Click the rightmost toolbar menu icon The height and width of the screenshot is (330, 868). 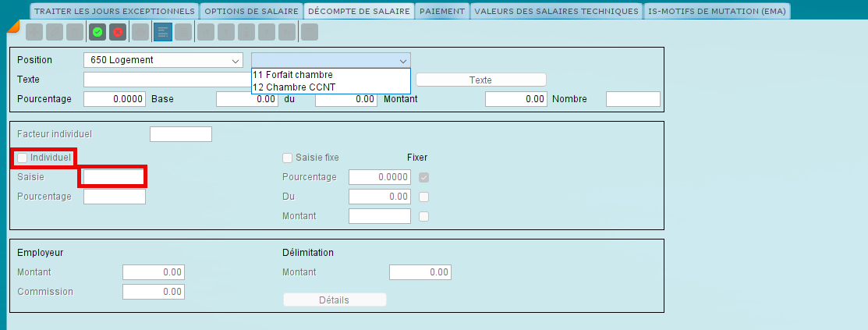coord(310,32)
